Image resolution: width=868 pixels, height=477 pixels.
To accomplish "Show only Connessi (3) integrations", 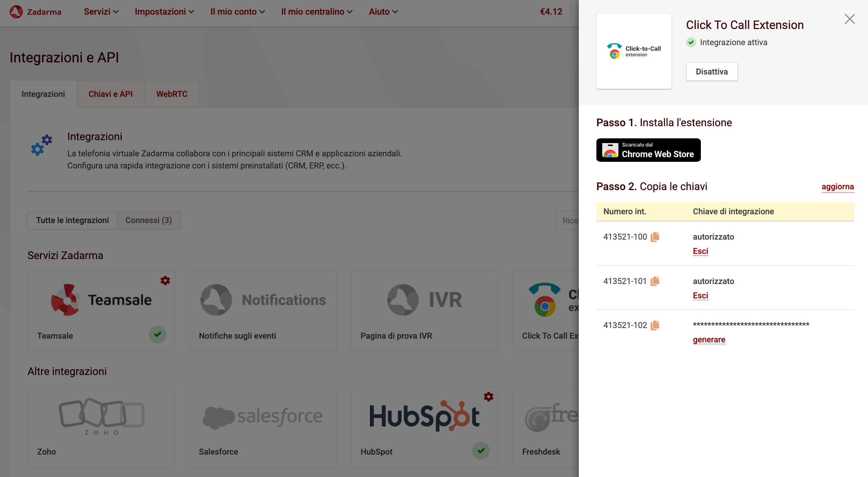I will pyautogui.click(x=148, y=221).
